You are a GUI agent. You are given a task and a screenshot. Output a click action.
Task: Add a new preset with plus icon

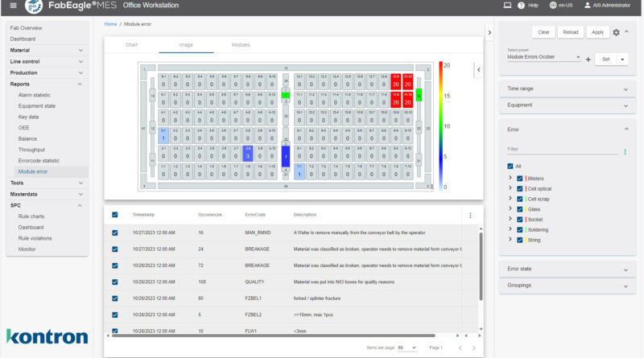tap(588, 59)
